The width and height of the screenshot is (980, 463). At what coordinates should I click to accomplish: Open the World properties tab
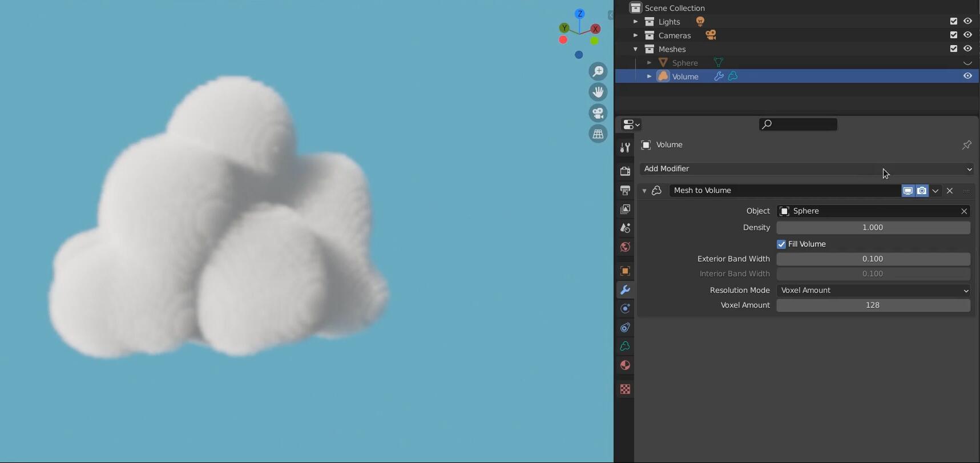click(625, 247)
